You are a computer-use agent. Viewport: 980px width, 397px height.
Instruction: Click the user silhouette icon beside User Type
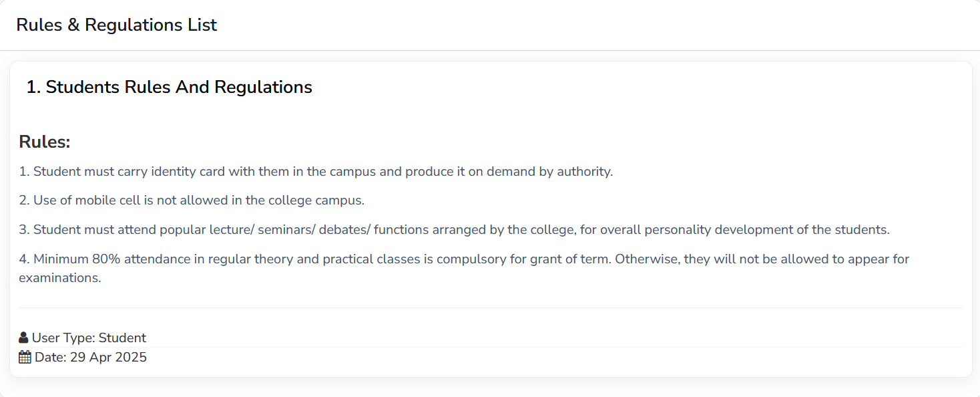(x=24, y=338)
